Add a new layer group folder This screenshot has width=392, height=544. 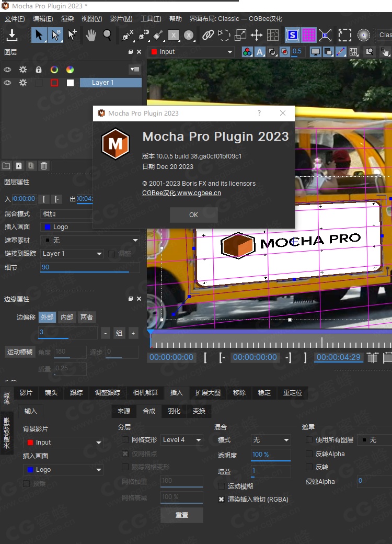coord(6,166)
